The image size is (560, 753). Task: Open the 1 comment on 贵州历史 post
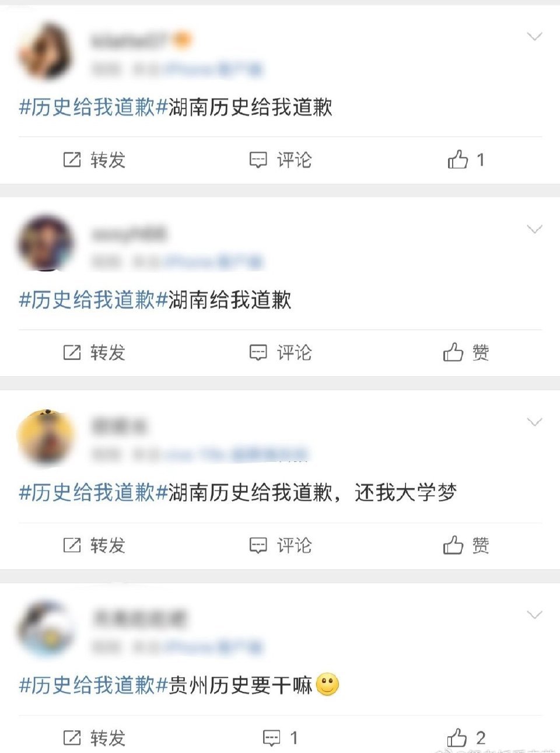pos(281,738)
